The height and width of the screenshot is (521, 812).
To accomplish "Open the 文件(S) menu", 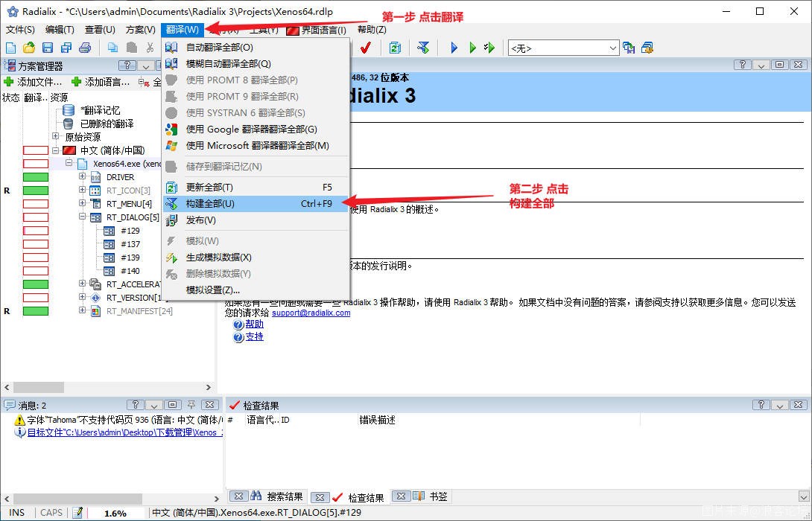I will pos(21,30).
